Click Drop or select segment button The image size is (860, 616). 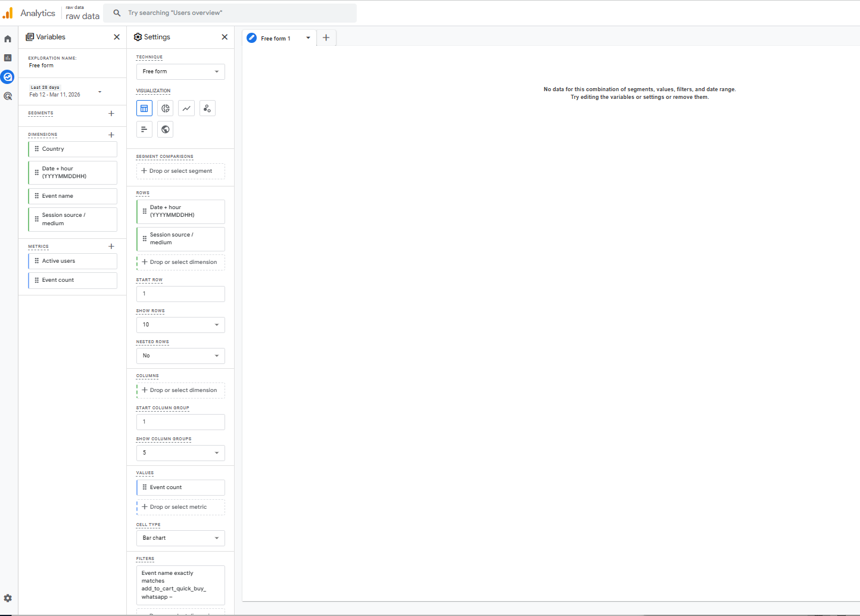(x=180, y=171)
